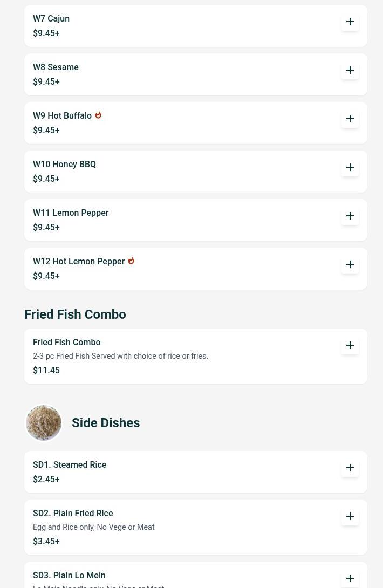This screenshot has width=383, height=588.
Task: Add Fried Fish Combo to cart
Action: (x=350, y=345)
